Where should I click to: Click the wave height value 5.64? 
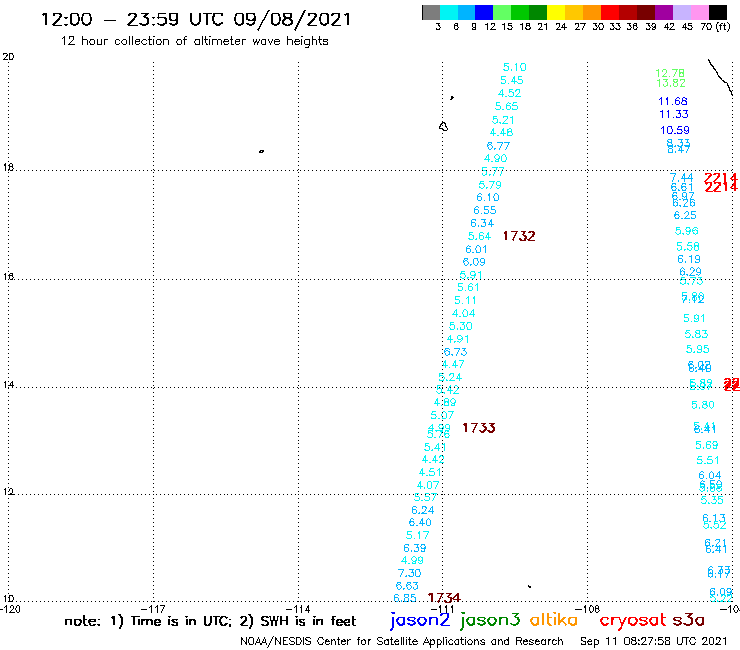[479, 236]
